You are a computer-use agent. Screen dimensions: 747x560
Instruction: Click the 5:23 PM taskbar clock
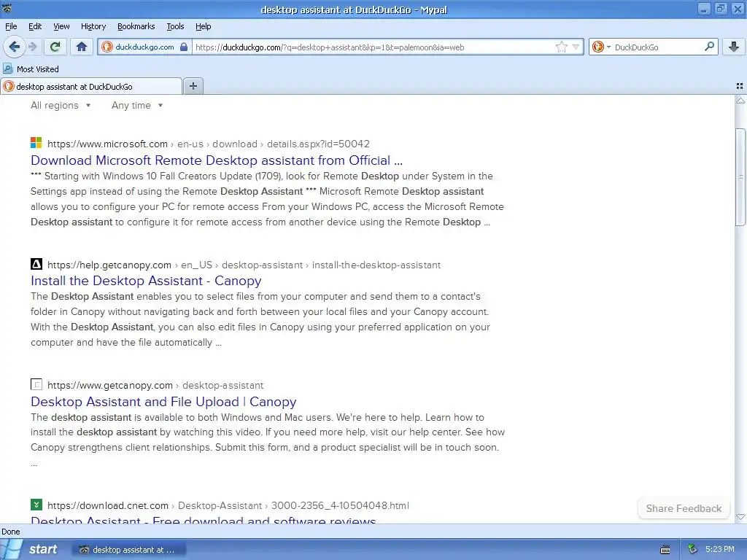coord(720,549)
